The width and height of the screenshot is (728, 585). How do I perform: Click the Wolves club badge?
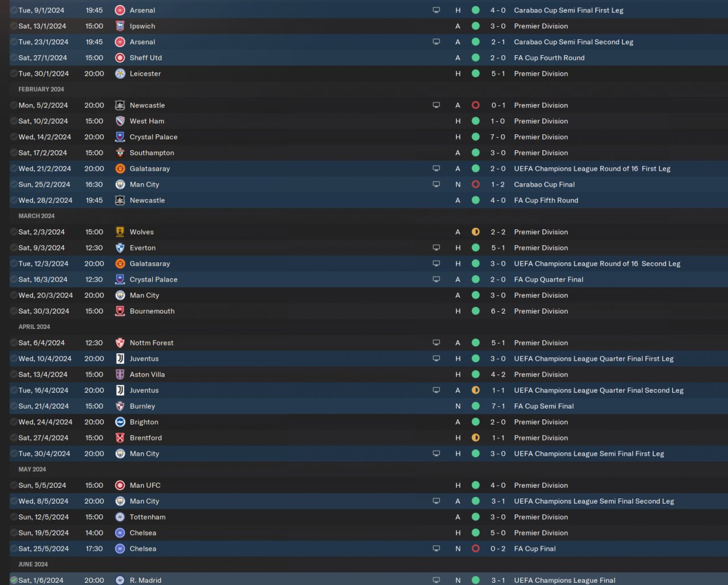tap(120, 232)
